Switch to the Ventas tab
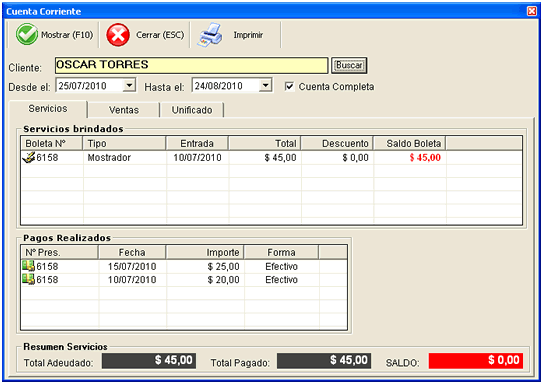This screenshot has height=383, width=542. (124, 110)
